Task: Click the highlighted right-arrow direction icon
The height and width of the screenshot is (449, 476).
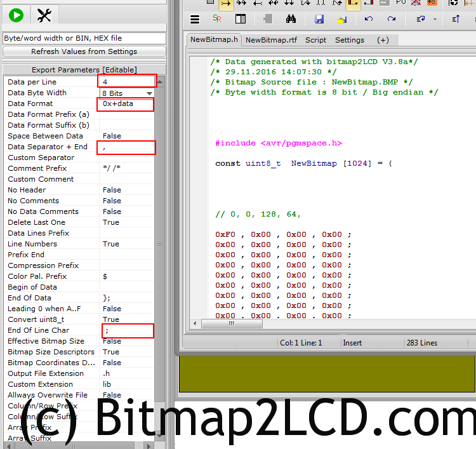Action: pyautogui.click(x=226, y=4)
